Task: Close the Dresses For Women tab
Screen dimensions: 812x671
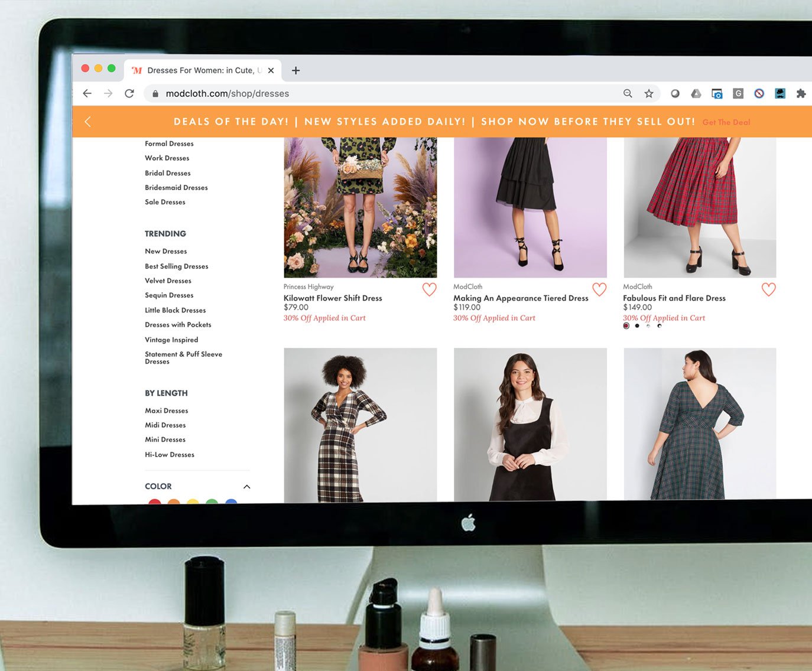Action: point(271,70)
